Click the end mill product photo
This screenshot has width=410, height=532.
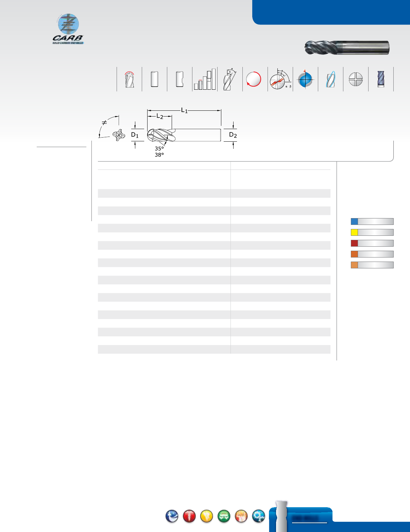coord(347,48)
